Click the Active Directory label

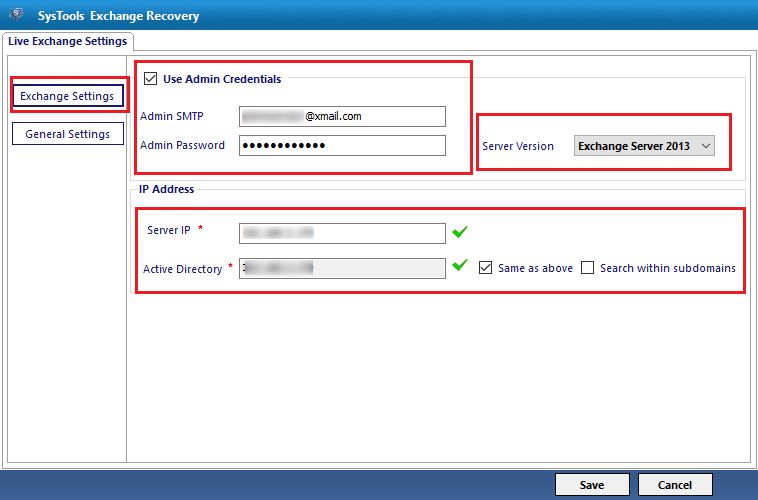point(182,269)
